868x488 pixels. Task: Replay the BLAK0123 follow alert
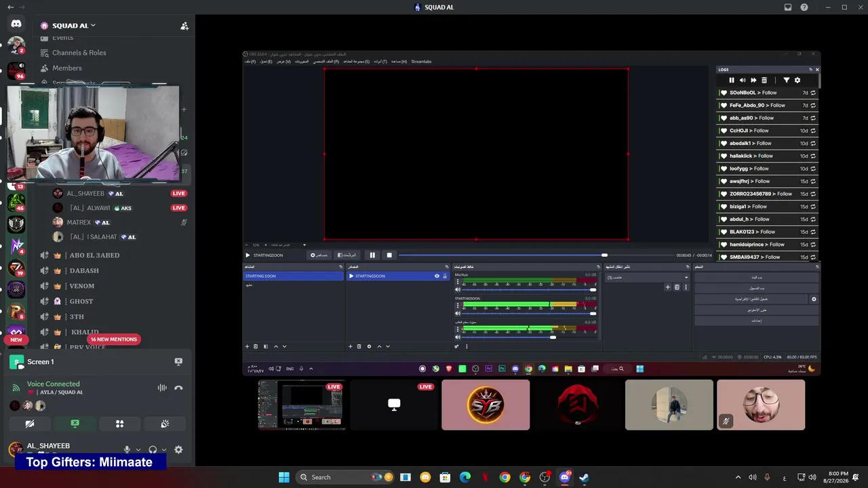click(813, 232)
